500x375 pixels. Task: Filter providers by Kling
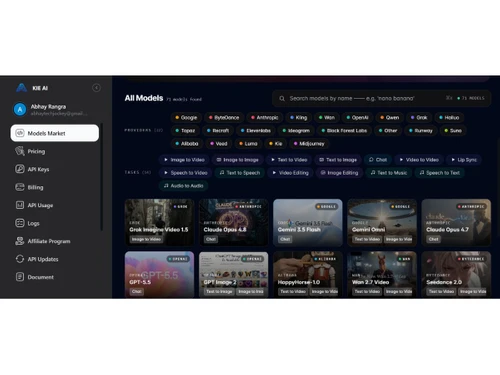[299, 117]
